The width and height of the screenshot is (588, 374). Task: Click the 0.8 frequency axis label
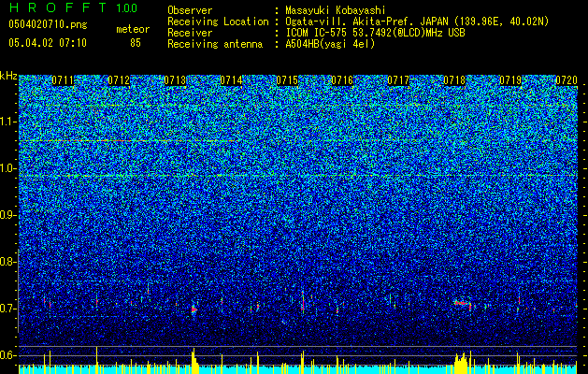8,262
